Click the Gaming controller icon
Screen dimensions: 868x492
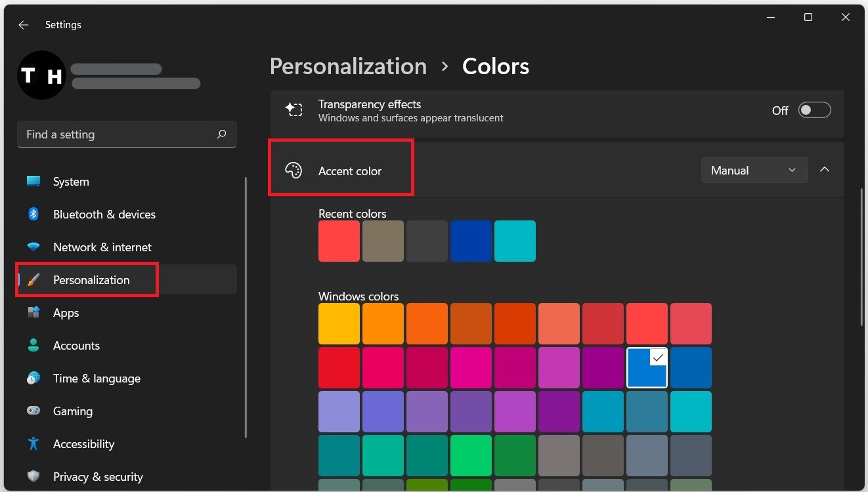tap(33, 411)
